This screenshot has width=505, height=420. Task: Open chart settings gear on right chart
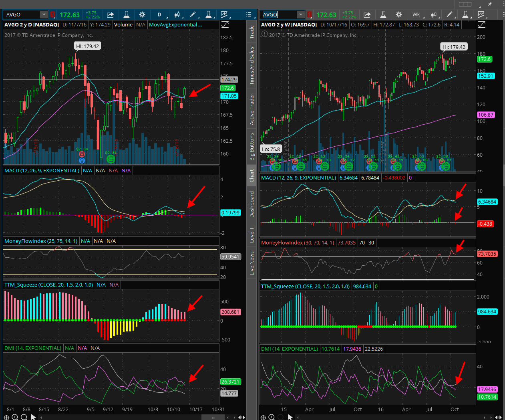[399, 15]
